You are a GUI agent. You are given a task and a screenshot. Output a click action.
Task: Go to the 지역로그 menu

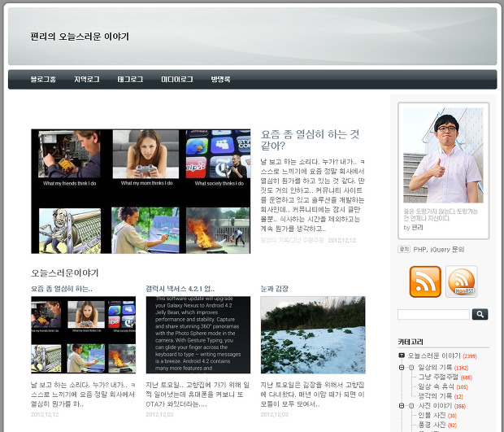tap(86, 80)
